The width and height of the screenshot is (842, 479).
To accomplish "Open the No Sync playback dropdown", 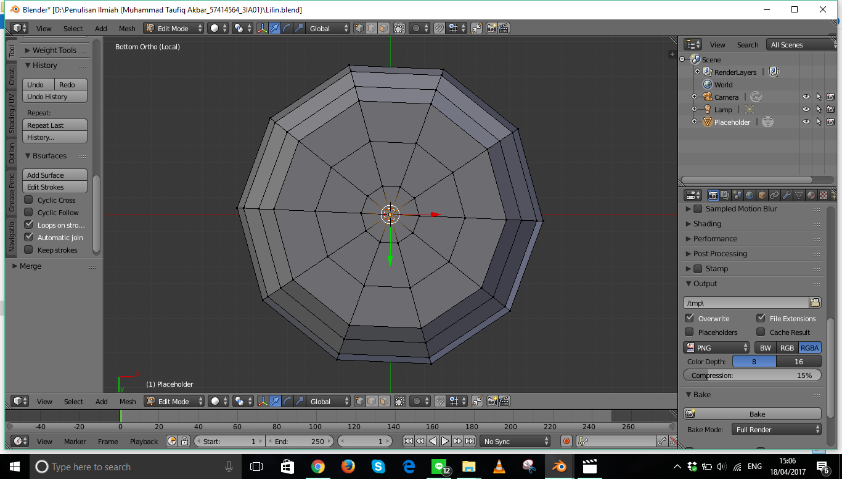I will pyautogui.click(x=515, y=441).
